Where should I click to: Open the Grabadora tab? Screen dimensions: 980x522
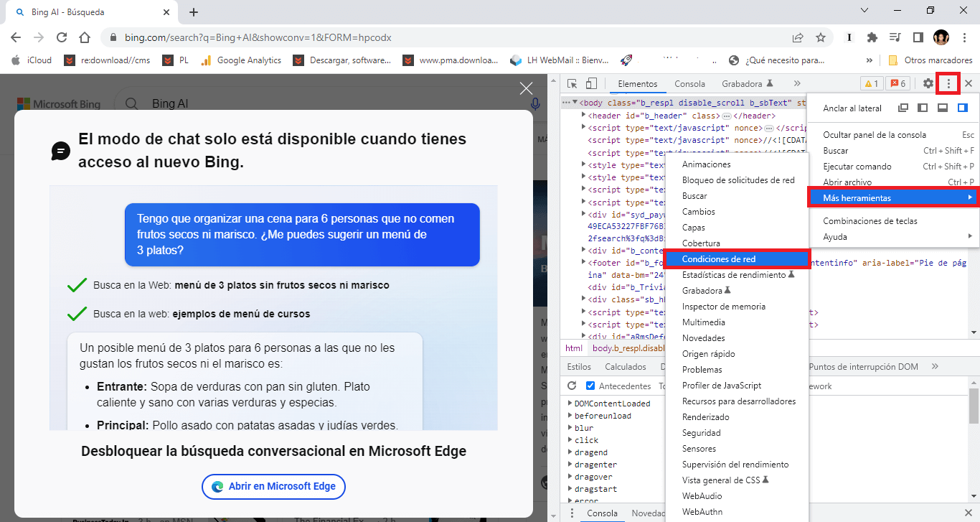pyautogui.click(x=748, y=84)
